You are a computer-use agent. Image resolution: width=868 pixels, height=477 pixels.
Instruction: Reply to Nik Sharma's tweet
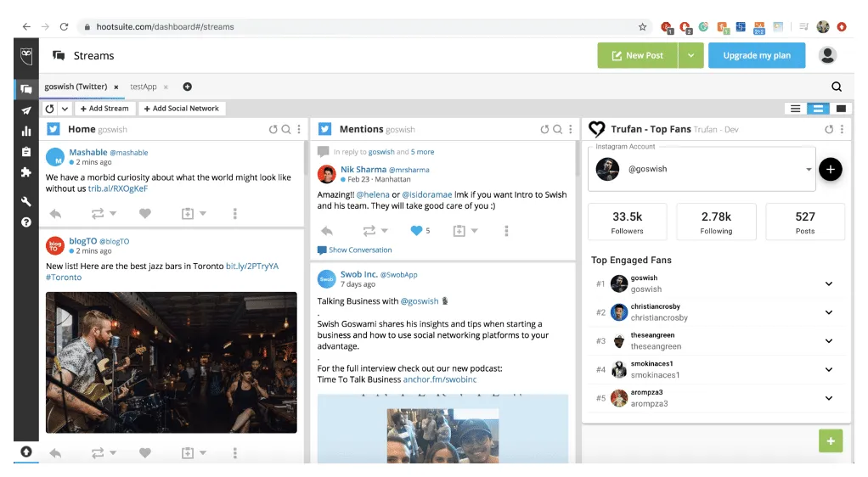327,231
